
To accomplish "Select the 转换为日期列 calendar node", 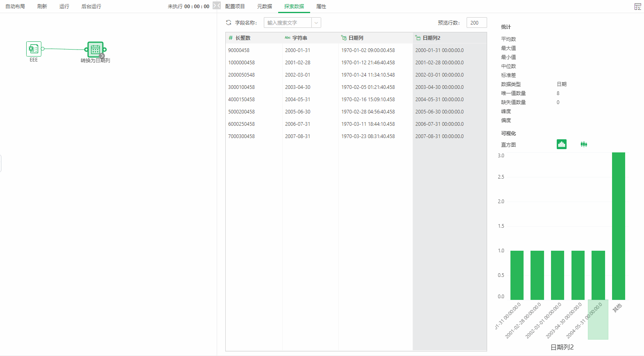I will click(x=95, y=50).
